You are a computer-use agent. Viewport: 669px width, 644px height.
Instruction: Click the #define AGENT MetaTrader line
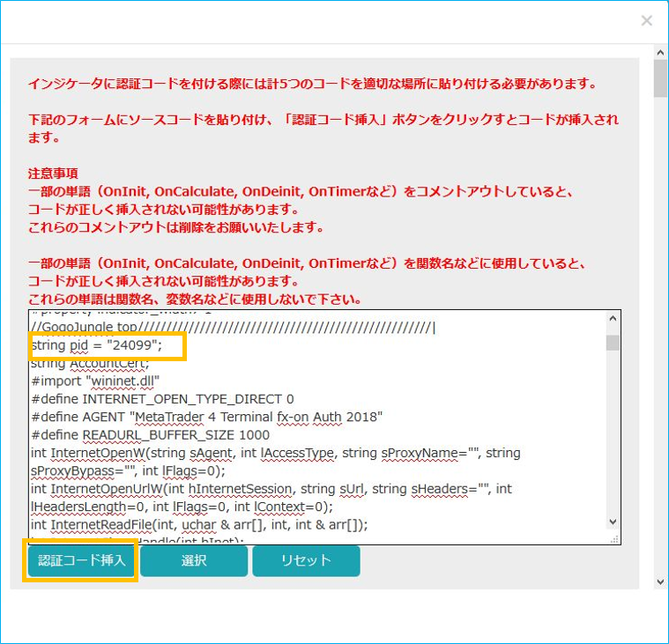pos(206,417)
